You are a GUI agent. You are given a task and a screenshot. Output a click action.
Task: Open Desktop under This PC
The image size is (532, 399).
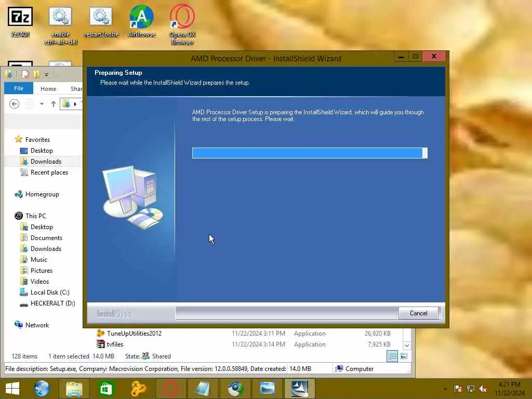[42, 227]
